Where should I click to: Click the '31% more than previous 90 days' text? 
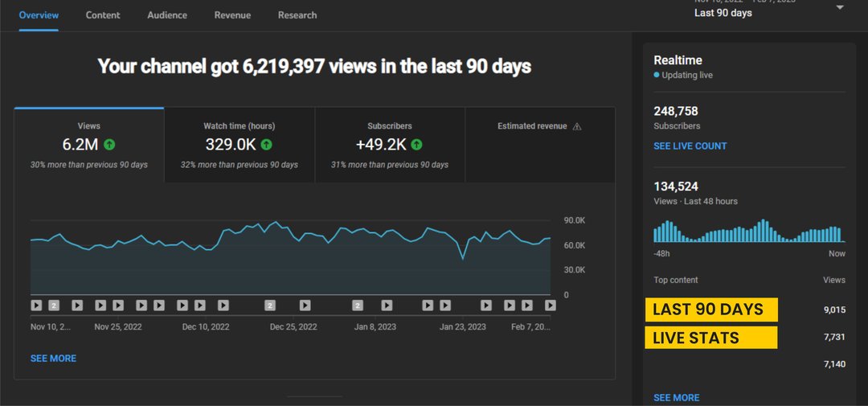pos(390,165)
